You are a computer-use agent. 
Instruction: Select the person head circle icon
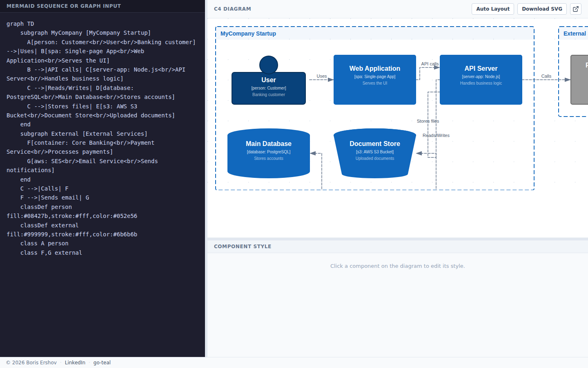269,65
